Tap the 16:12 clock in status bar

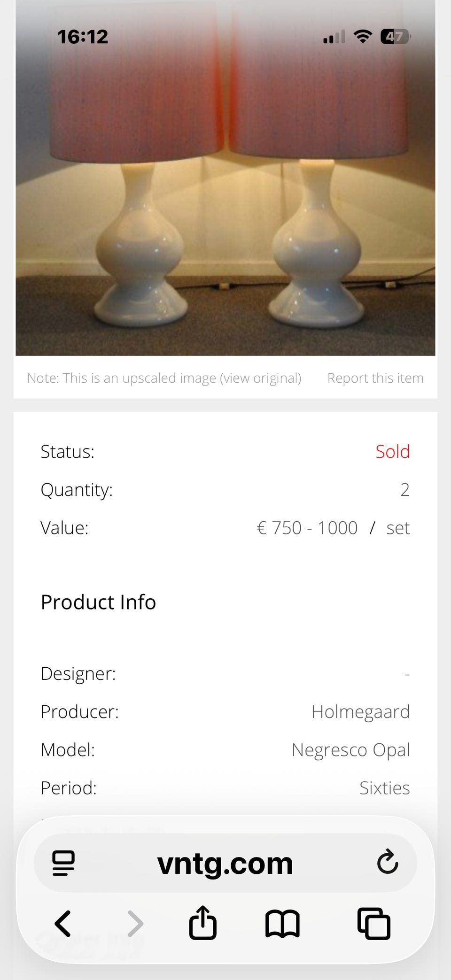(83, 37)
